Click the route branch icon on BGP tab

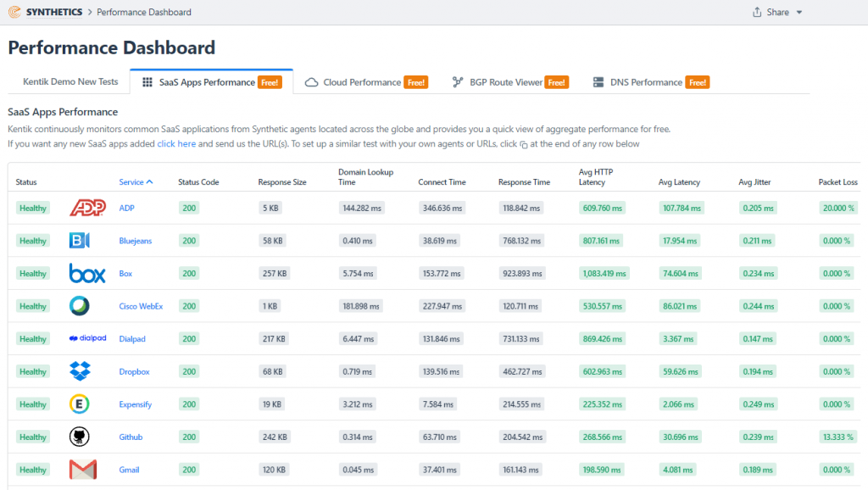(457, 82)
